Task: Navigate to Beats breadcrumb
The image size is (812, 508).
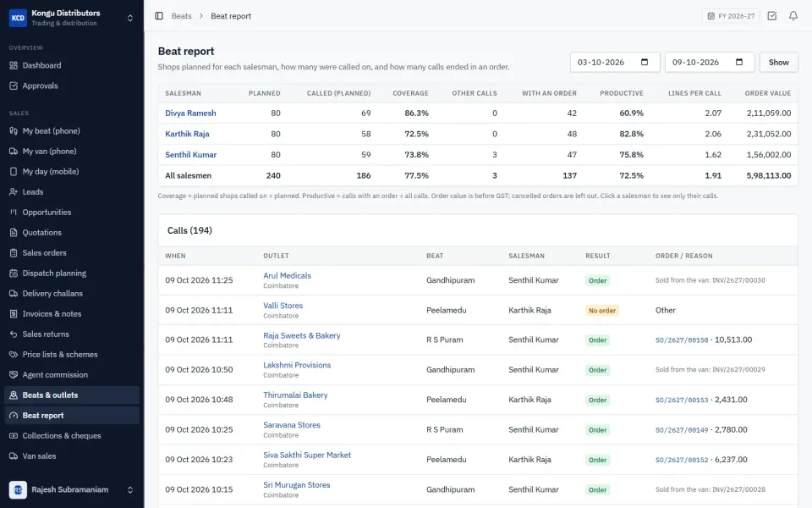Action: tap(181, 16)
